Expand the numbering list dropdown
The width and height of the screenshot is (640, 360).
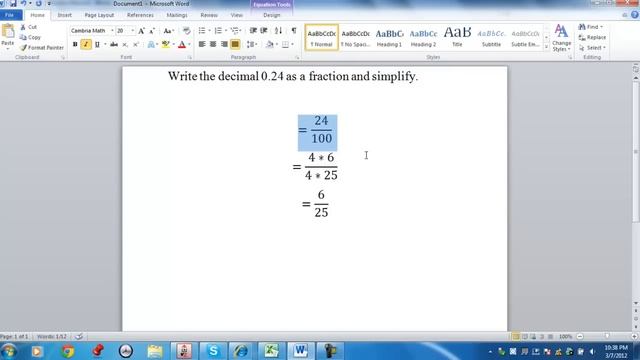tap(226, 31)
